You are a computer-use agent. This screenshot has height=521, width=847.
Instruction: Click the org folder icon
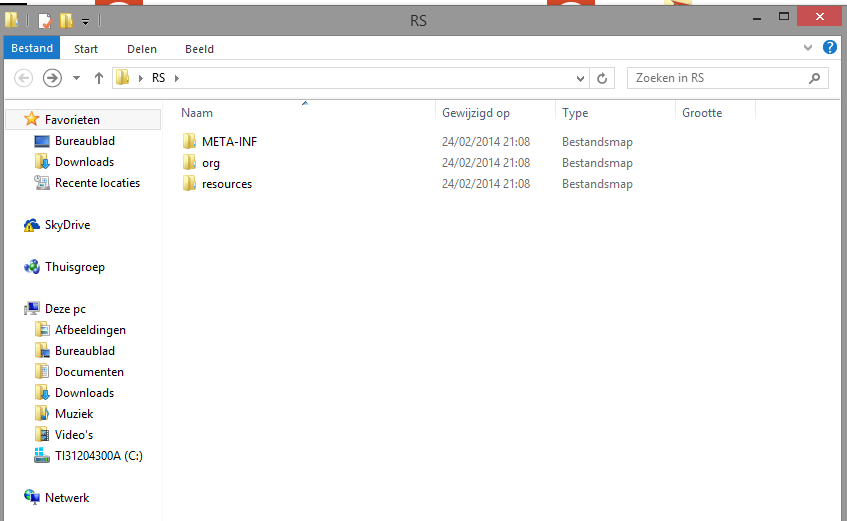pyautogui.click(x=189, y=162)
